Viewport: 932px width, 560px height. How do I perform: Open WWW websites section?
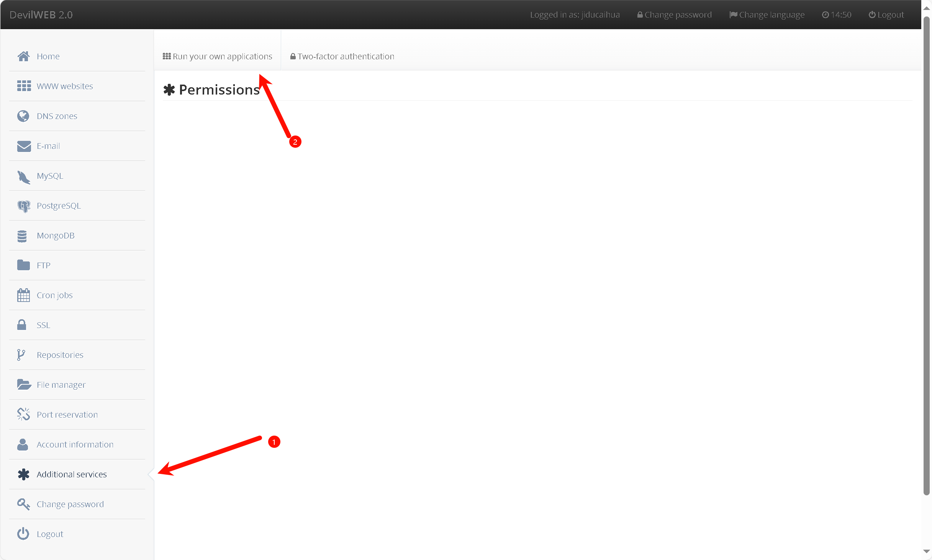click(x=77, y=86)
